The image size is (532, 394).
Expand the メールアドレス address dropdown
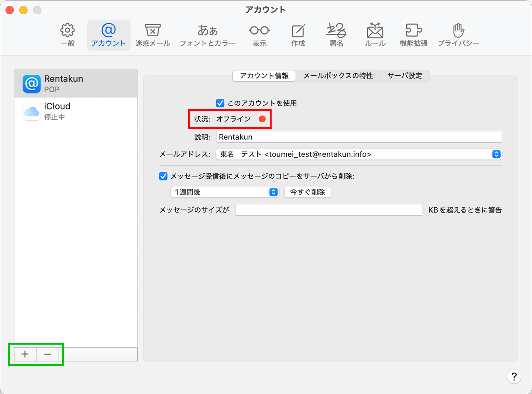coord(496,154)
